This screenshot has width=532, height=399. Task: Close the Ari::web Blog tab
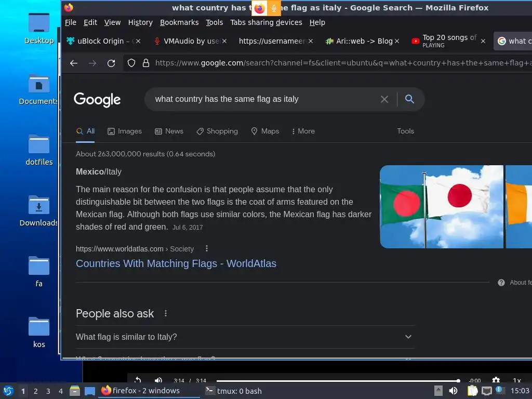[397, 41]
